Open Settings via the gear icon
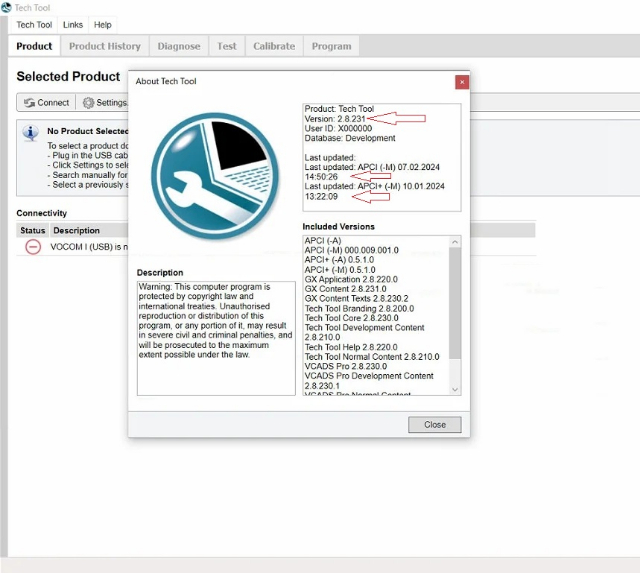640x573 pixels. 88,102
